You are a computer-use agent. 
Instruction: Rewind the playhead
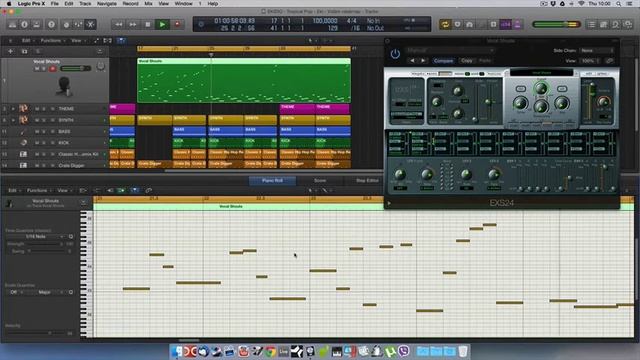[119, 24]
